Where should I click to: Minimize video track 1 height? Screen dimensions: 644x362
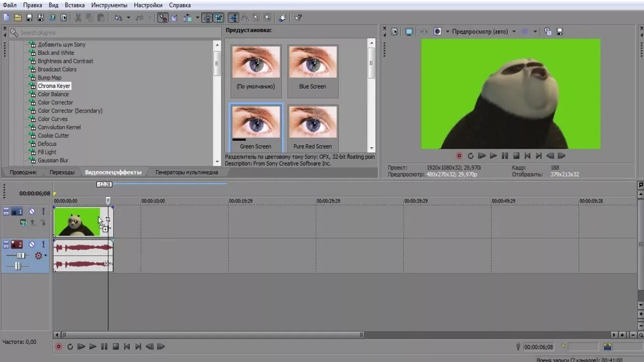click(6, 209)
